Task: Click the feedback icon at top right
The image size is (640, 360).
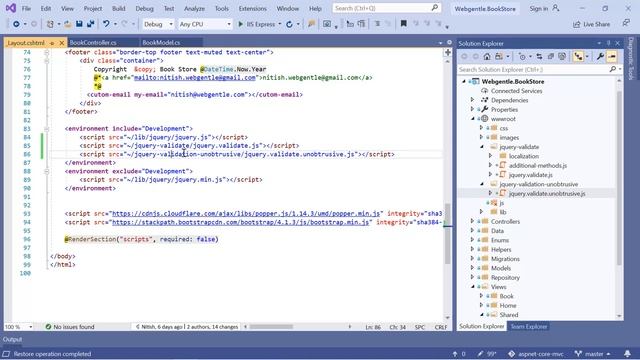Action: click(x=626, y=24)
